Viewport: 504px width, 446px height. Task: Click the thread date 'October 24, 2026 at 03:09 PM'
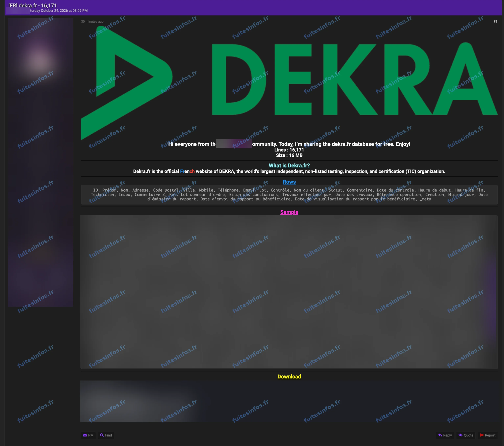pos(64,11)
